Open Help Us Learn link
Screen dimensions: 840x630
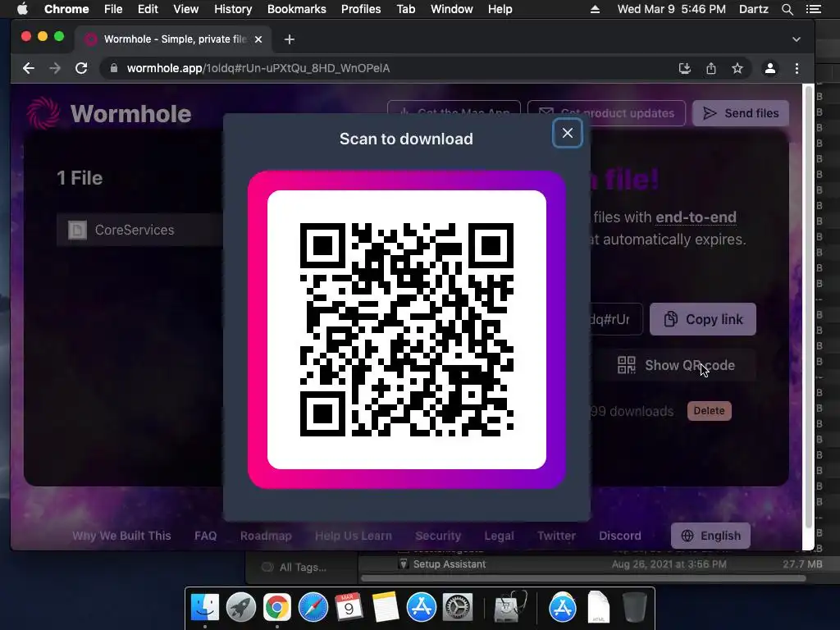[354, 536]
